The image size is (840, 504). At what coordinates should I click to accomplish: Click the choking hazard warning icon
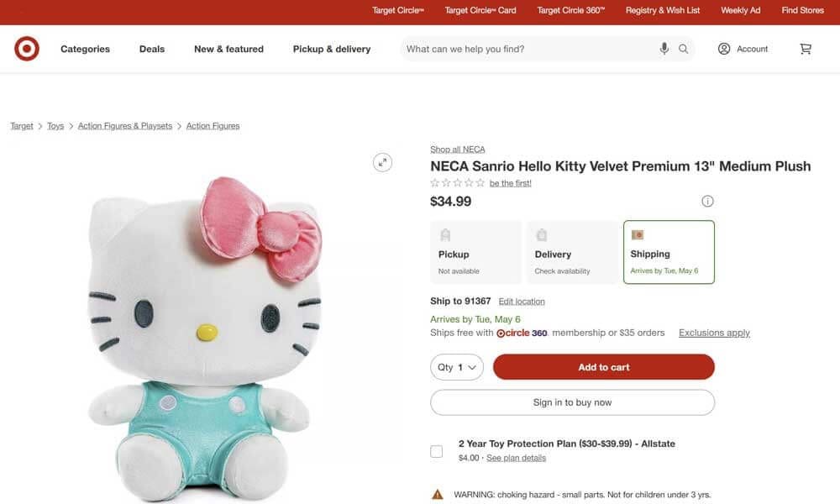click(437, 494)
